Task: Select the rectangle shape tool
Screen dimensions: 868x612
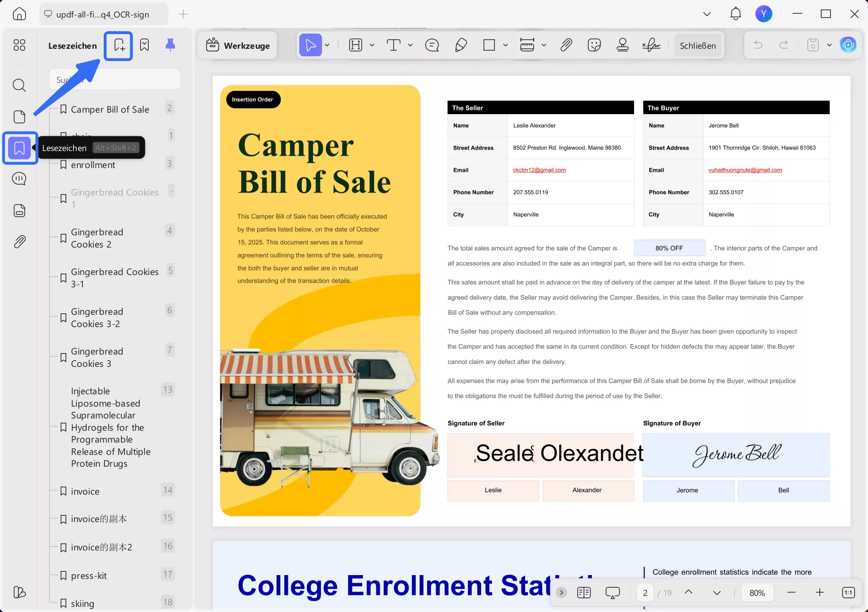Action: 489,45
